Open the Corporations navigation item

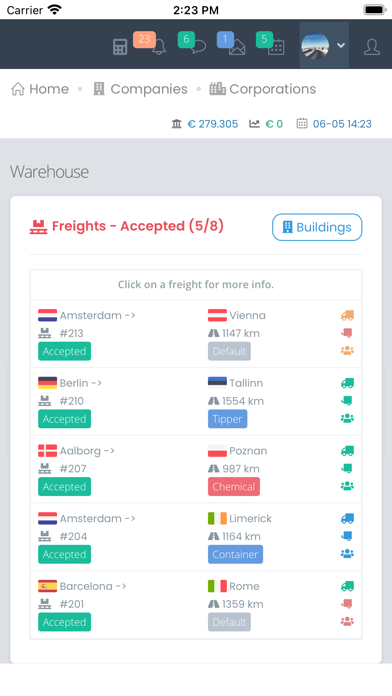(263, 89)
